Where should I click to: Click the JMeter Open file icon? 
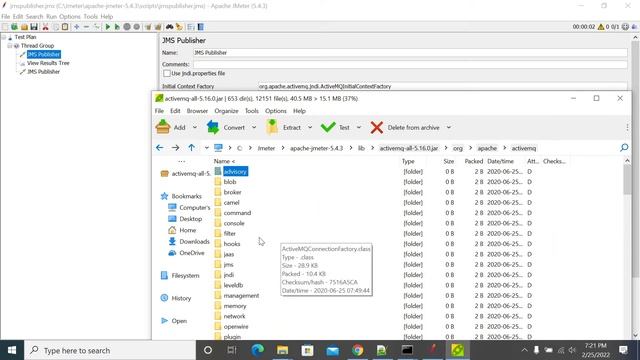(24, 27)
